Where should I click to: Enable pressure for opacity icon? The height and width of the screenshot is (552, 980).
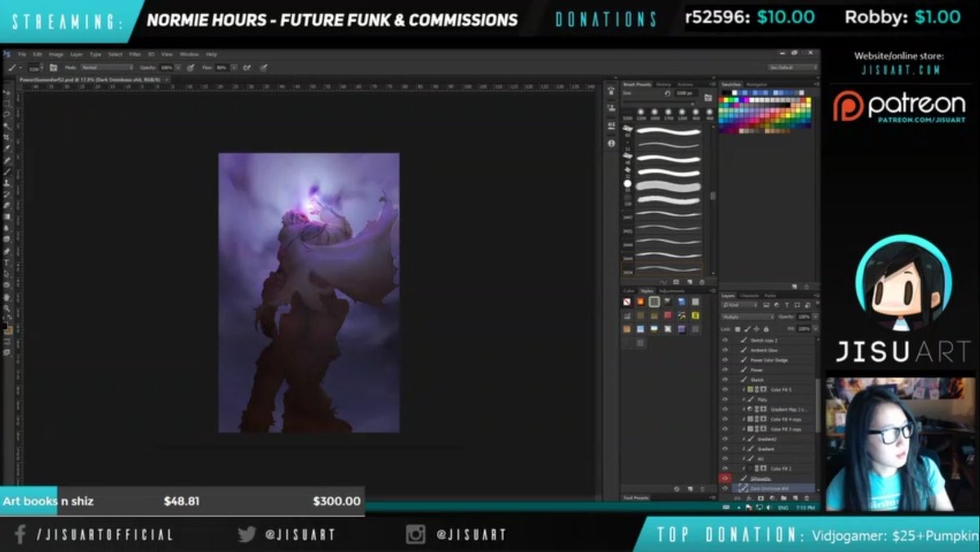(x=190, y=68)
